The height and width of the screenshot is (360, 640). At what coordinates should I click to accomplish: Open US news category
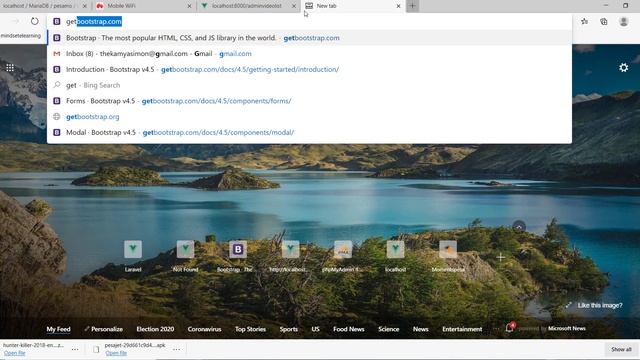point(316,329)
